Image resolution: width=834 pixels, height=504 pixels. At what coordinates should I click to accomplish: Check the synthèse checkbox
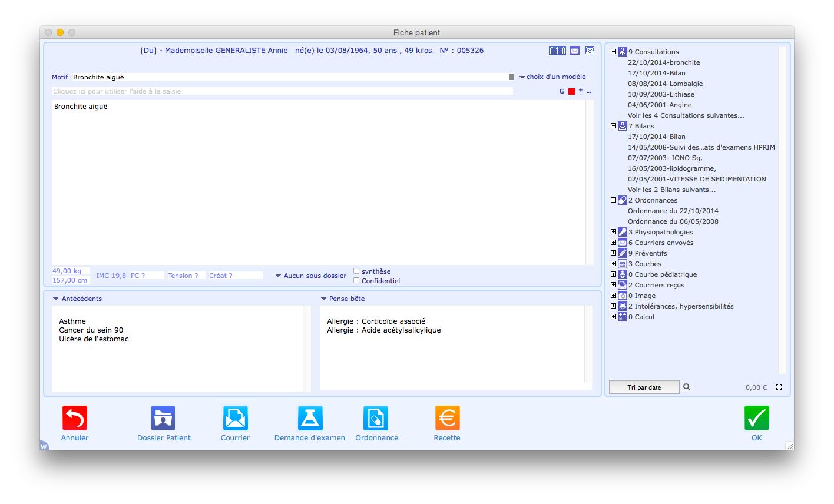pos(356,271)
